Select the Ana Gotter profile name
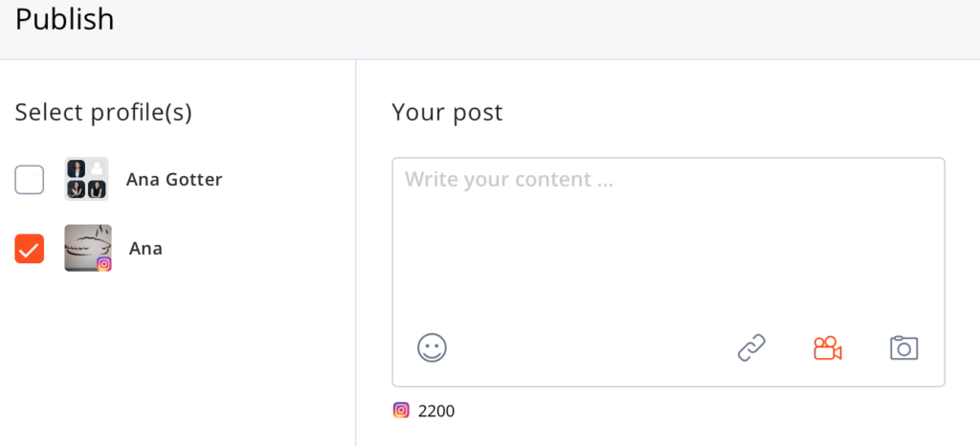Viewport: 980px width, 446px height. pos(174,179)
